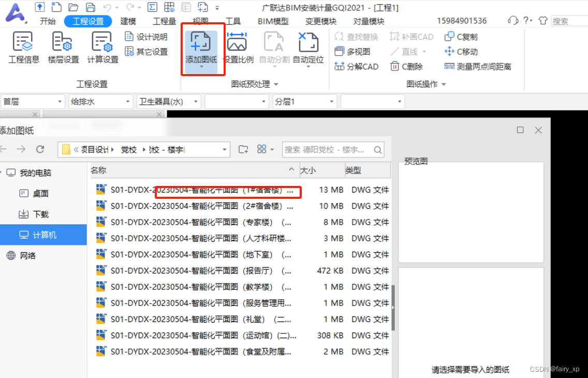Sort files by the 名称 column header
This screenshot has width=588, height=378.
pos(195,170)
